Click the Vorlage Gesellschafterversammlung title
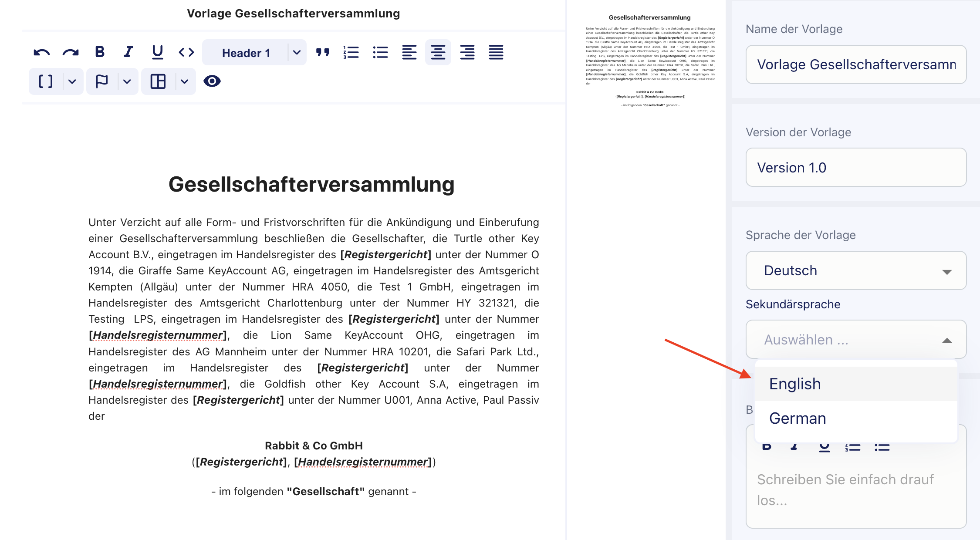The width and height of the screenshot is (980, 540). 293,13
